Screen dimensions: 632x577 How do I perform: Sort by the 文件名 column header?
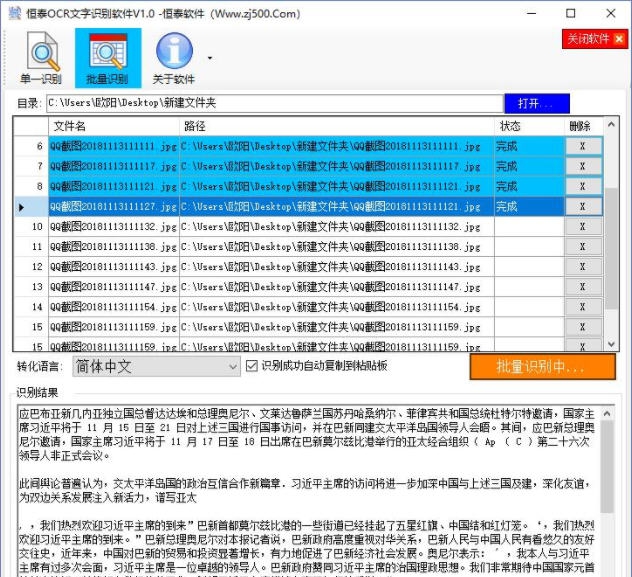point(113,126)
